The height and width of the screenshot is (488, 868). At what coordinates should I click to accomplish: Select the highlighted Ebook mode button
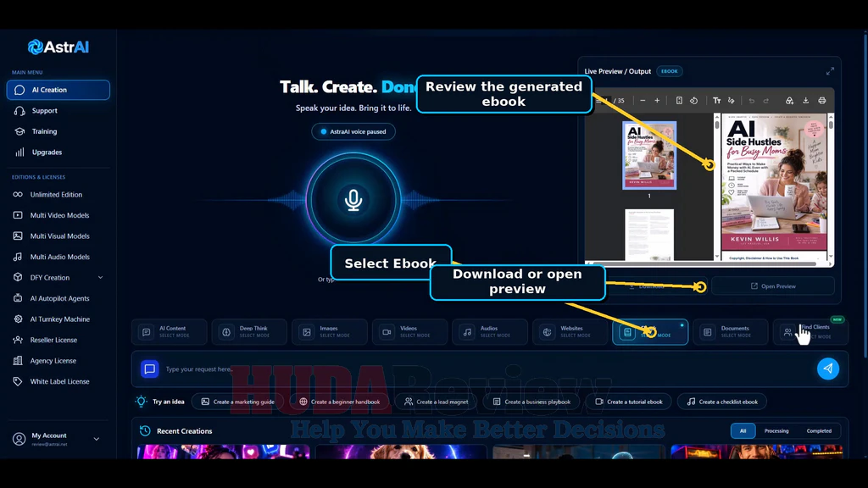650,332
